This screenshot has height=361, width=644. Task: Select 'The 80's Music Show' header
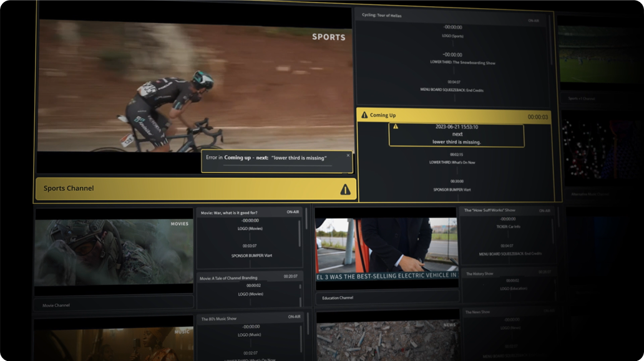250,317
